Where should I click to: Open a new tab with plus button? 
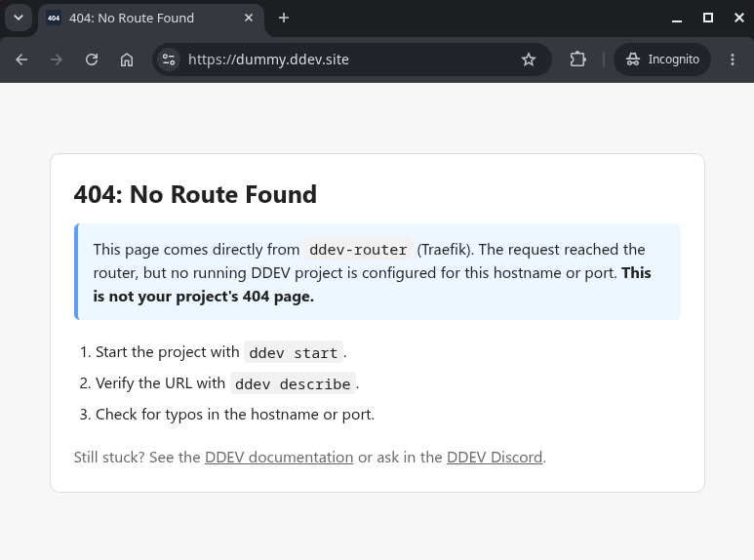[284, 18]
